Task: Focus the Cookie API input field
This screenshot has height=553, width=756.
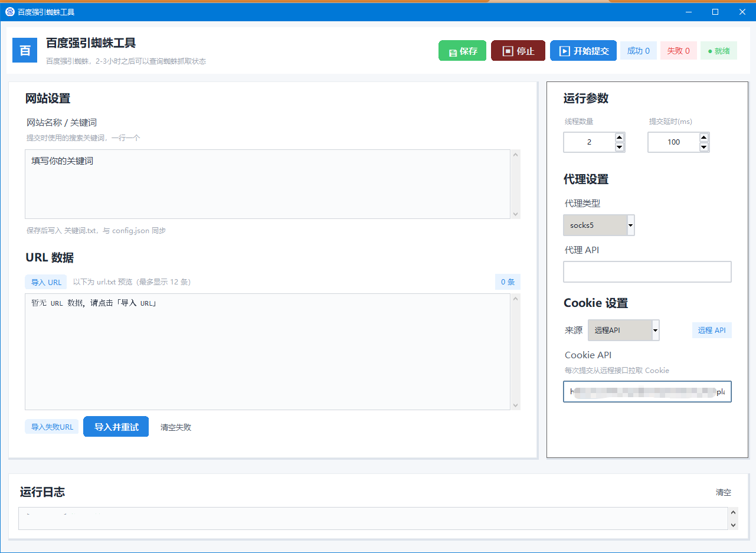Action: [647, 392]
